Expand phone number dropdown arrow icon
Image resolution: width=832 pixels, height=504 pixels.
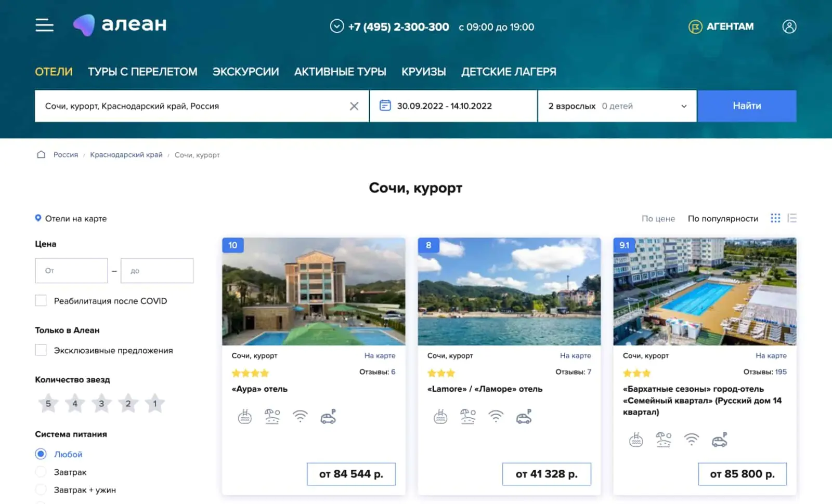(x=337, y=26)
